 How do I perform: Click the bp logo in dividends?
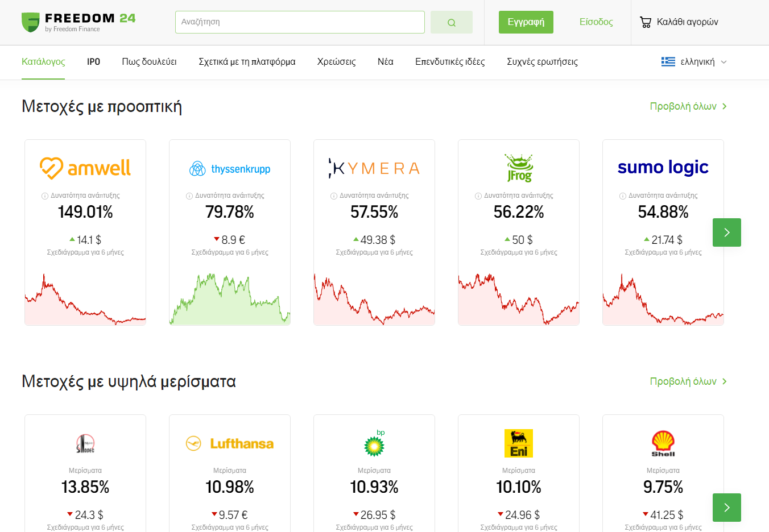point(374,443)
